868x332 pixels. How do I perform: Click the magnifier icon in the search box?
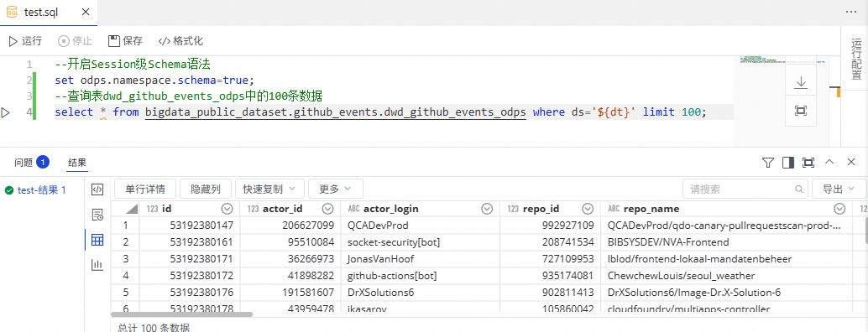tap(799, 189)
